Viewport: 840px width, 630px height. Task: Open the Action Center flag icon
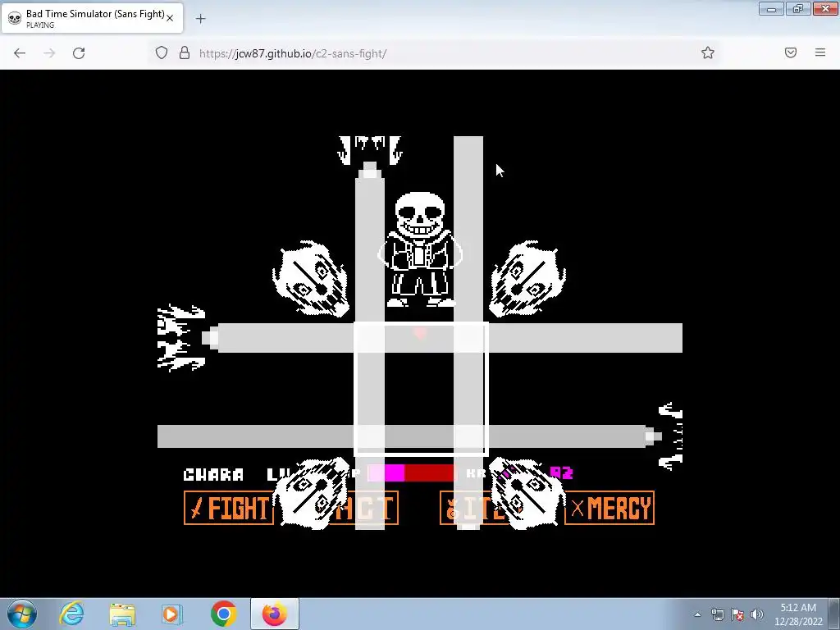click(x=737, y=614)
